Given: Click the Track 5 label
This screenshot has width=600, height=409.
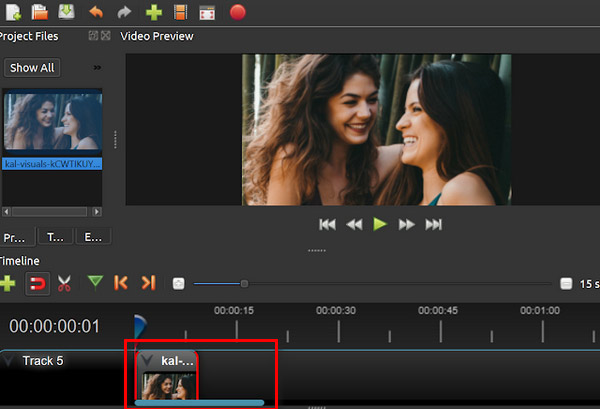Looking at the screenshot, I should click(43, 360).
